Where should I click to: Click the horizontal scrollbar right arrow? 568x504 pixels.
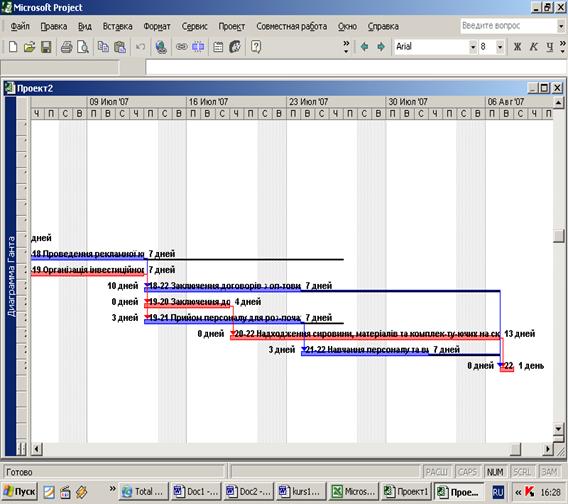pos(548,449)
